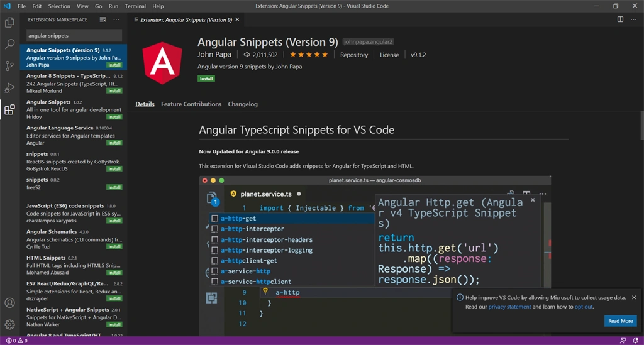The height and width of the screenshot is (345, 644).
Task: Dismiss the usage data notification
Action: pyautogui.click(x=634, y=297)
